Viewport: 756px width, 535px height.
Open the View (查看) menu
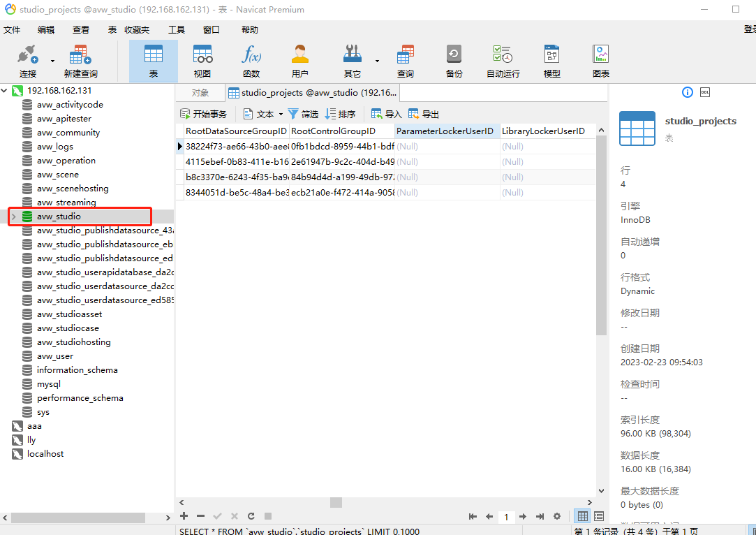pos(81,30)
